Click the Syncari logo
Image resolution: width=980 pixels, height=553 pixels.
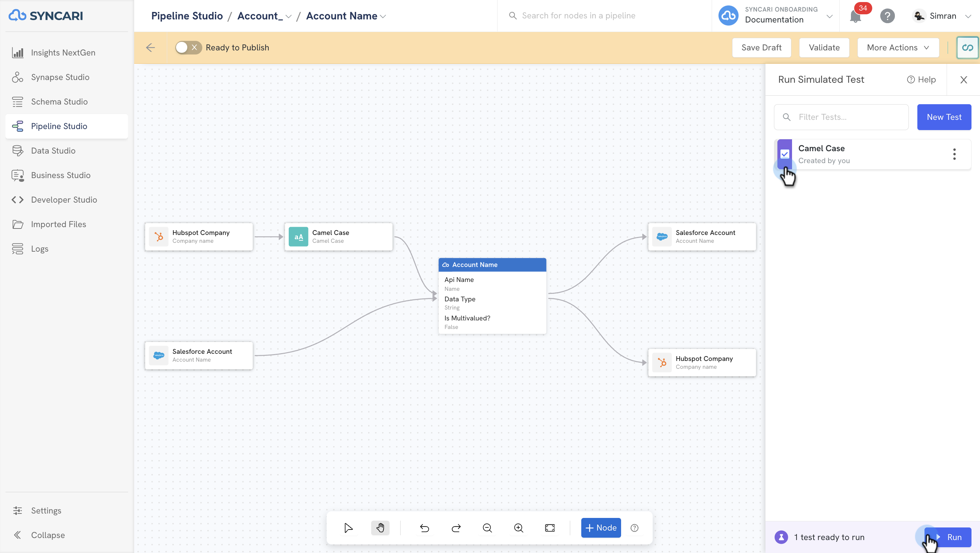tap(46, 16)
